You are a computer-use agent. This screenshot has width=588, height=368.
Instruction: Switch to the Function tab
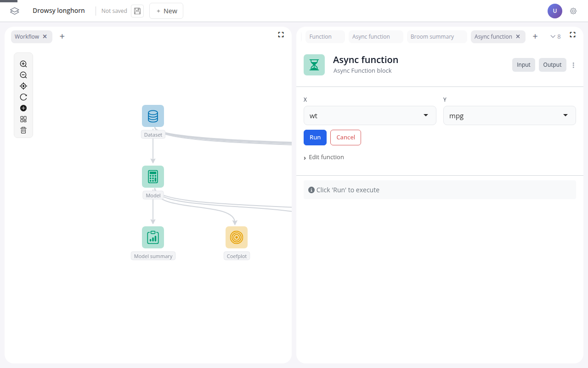pyautogui.click(x=321, y=37)
